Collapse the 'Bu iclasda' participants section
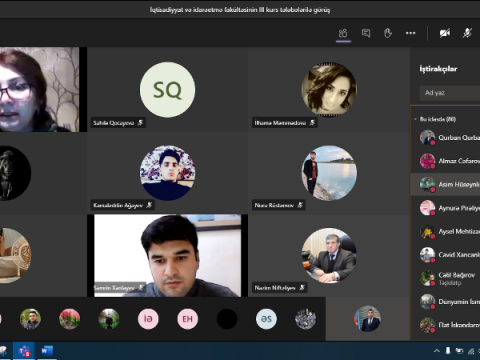480x360 pixels. [x=415, y=119]
